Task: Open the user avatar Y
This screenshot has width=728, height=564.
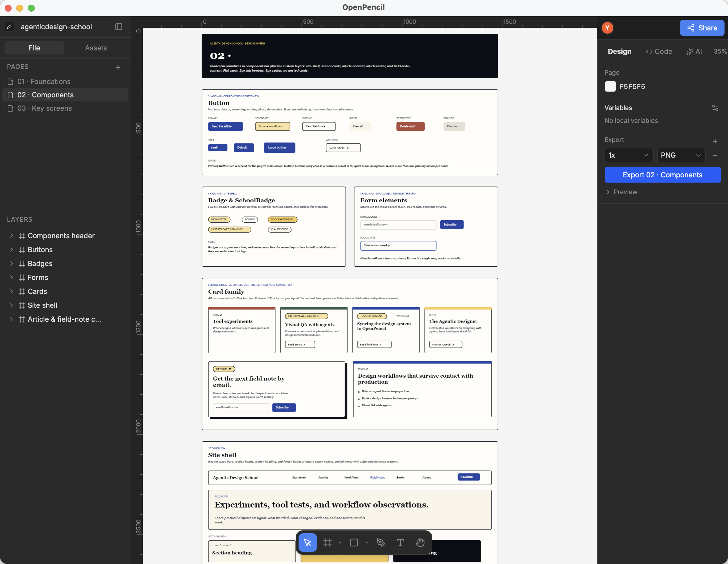Action: 607,28
